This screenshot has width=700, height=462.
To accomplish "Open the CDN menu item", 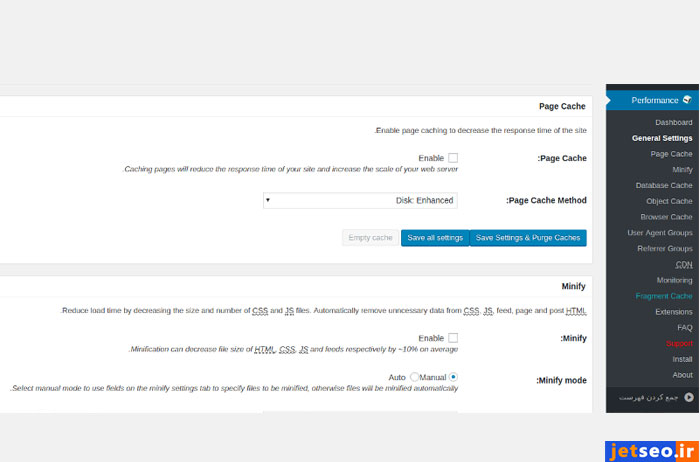I will point(684,264).
